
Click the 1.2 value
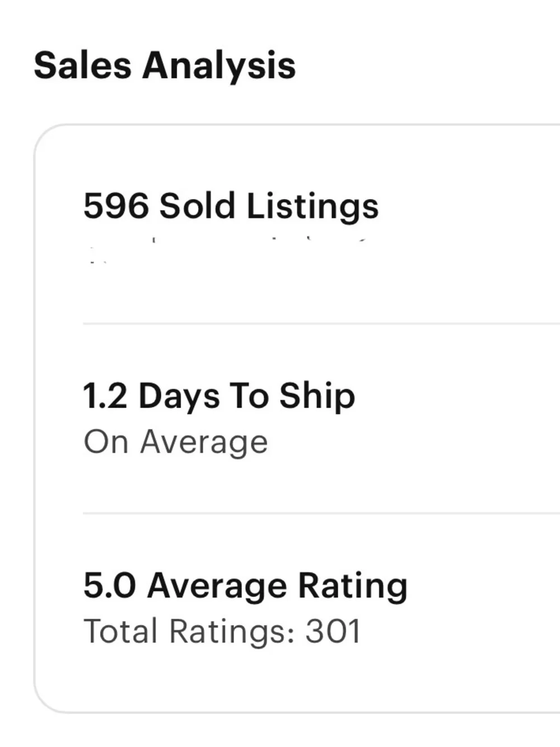coord(105,396)
